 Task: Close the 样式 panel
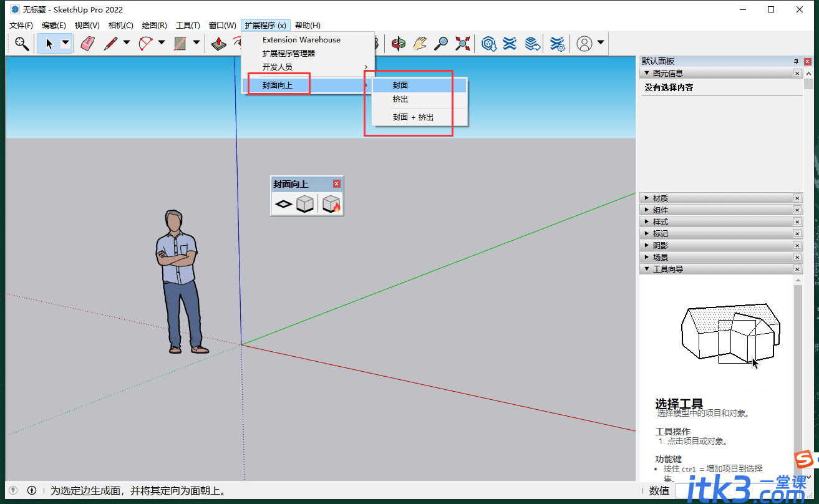[797, 221]
